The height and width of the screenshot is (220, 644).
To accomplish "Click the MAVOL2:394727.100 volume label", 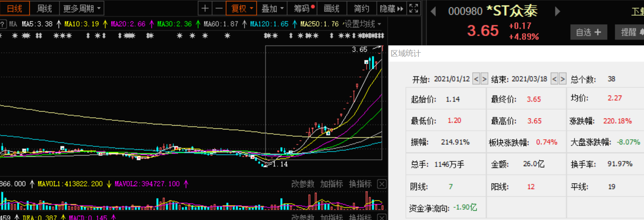I will pyautogui.click(x=148, y=184).
